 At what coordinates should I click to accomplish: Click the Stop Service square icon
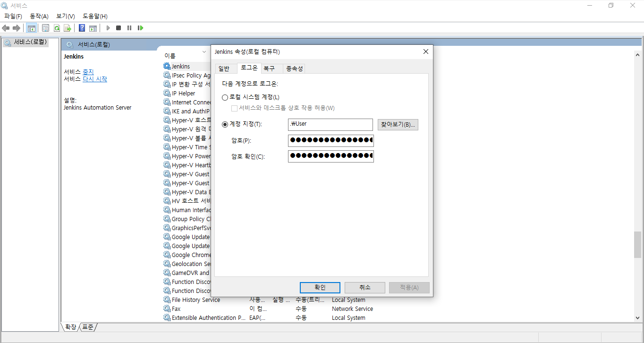pos(119,28)
